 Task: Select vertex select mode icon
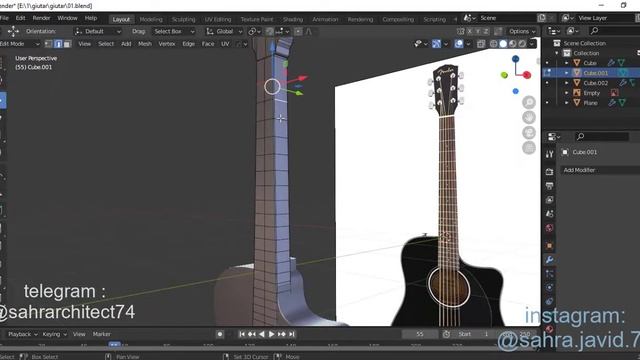[x=49, y=44]
